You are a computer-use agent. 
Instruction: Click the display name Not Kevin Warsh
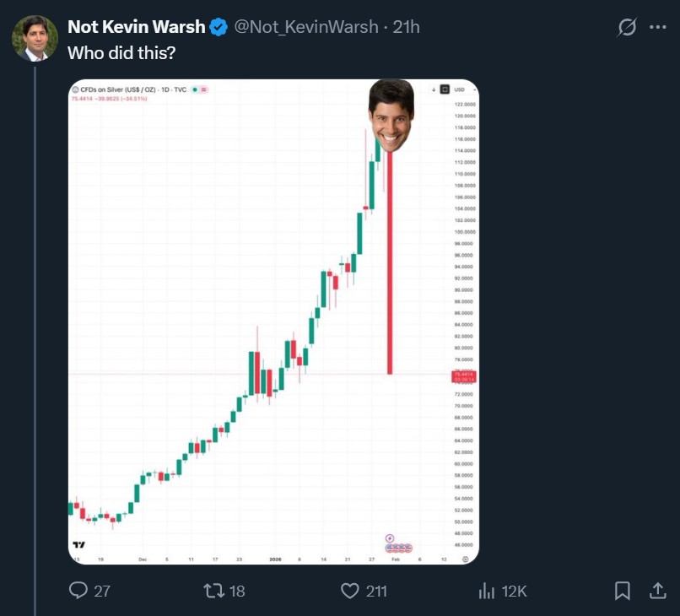pos(136,27)
